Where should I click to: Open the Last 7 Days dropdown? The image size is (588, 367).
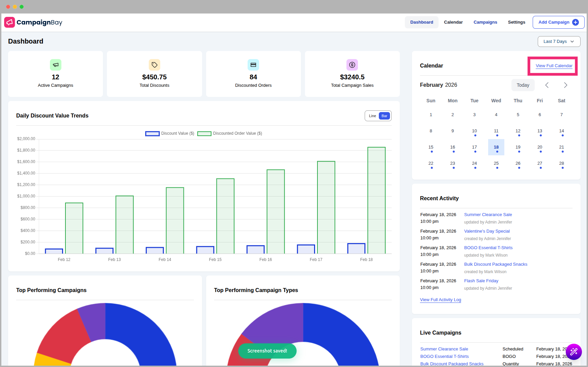coord(559,42)
